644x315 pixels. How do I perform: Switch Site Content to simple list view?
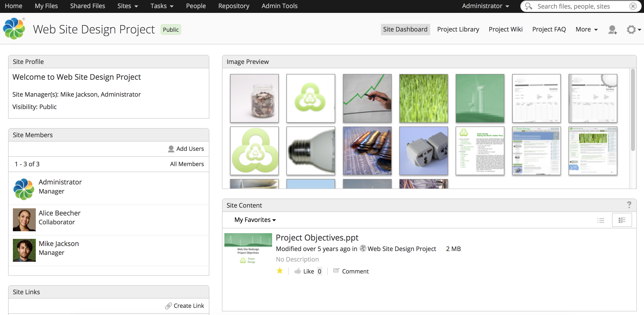pyautogui.click(x=601, y=220)
